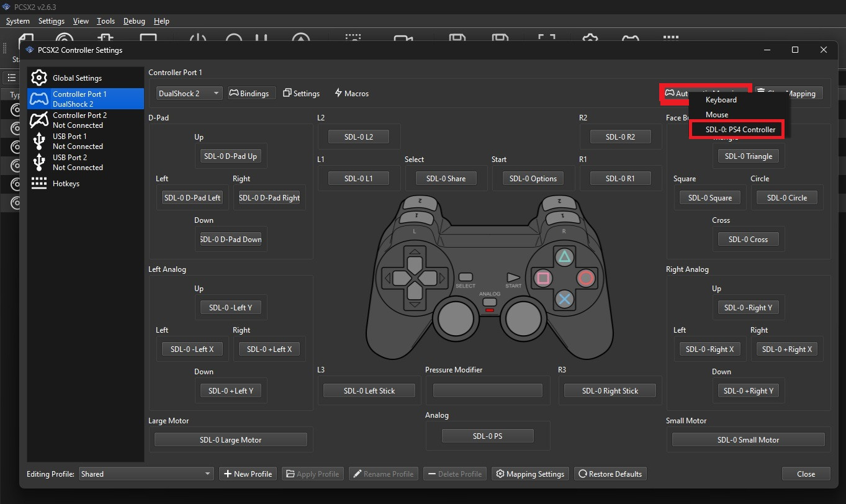The height and width of the screenshot is (504, 846).
Task: Rebind Right Analog Up SDL-0 -Right Y
Action: coord(749,307)
